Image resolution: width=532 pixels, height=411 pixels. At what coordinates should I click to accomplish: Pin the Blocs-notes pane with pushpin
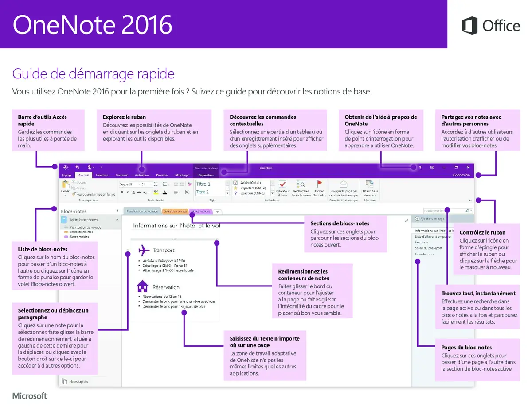(117, 211)
